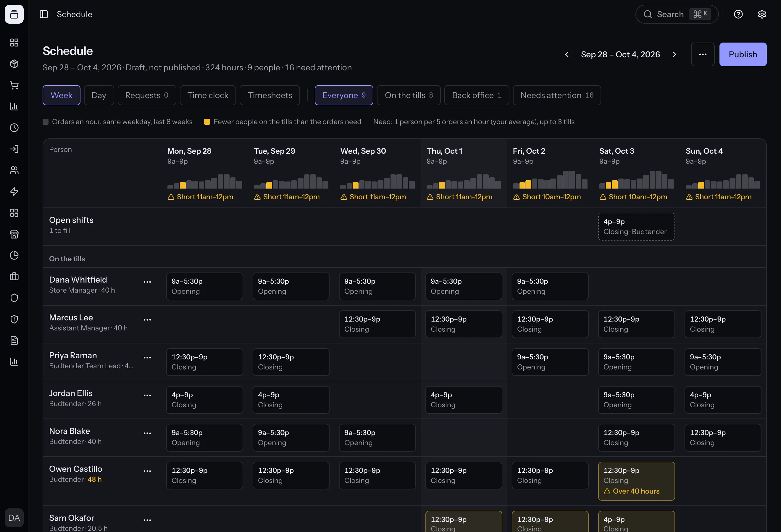Viewport: 781px width, 532px height.
Task: Open the people icon in sidebar
Action: (x=14, y=170)
